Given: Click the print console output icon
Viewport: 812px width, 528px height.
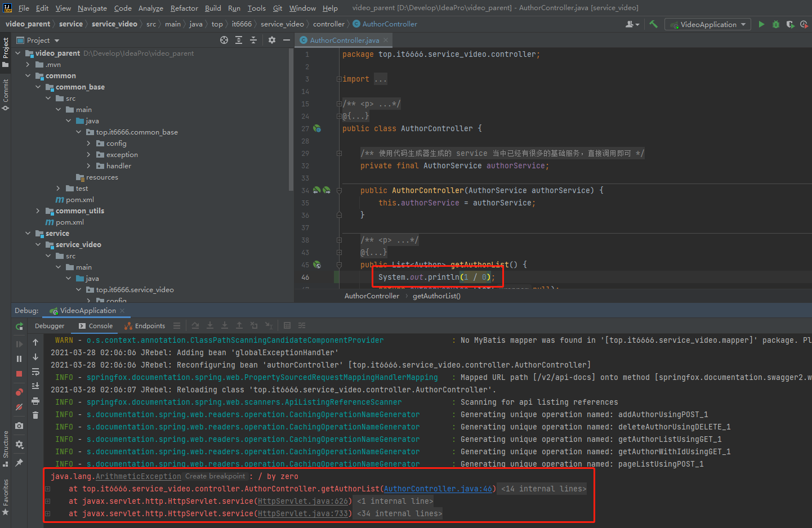Looking at the screenshot, I should [35, 401].
